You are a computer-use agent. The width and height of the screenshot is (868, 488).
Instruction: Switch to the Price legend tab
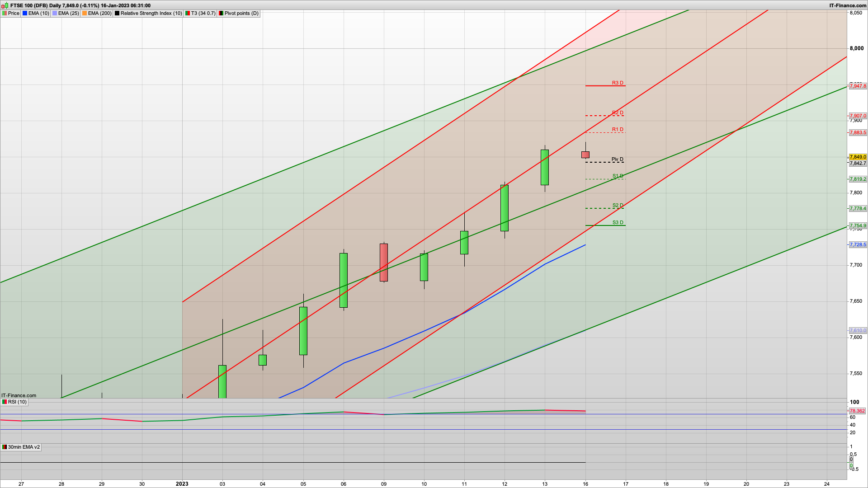pos(14,13)
